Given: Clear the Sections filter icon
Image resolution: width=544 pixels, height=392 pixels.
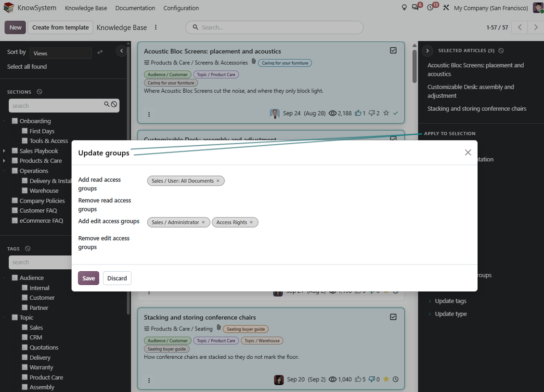Looking at the screenshot, I should pos(39,92).
